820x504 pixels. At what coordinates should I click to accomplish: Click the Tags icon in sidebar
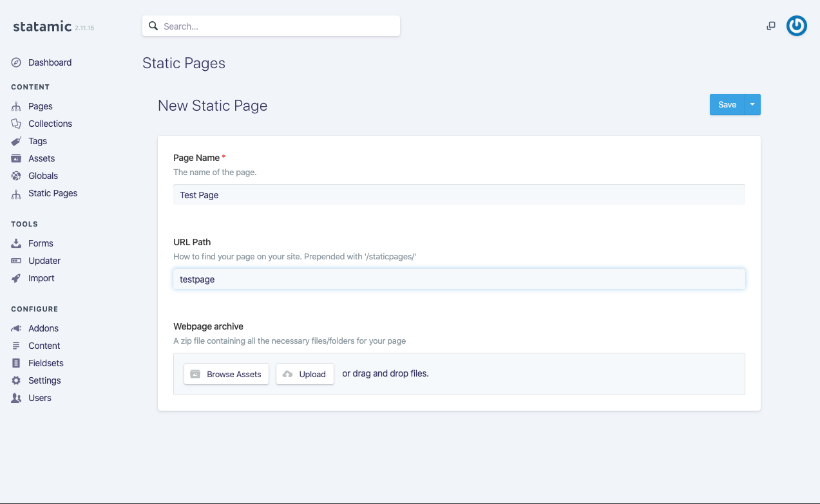click(16, 141)
